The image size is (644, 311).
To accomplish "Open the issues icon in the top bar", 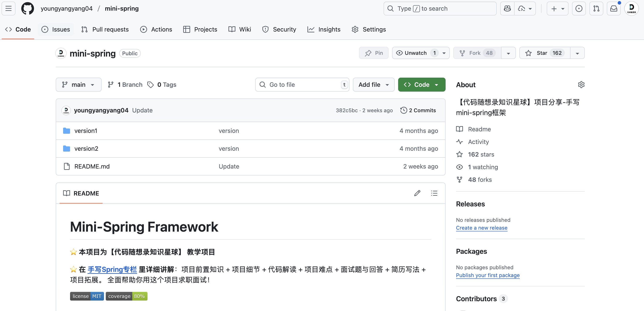I will click(x=579, y=8).
